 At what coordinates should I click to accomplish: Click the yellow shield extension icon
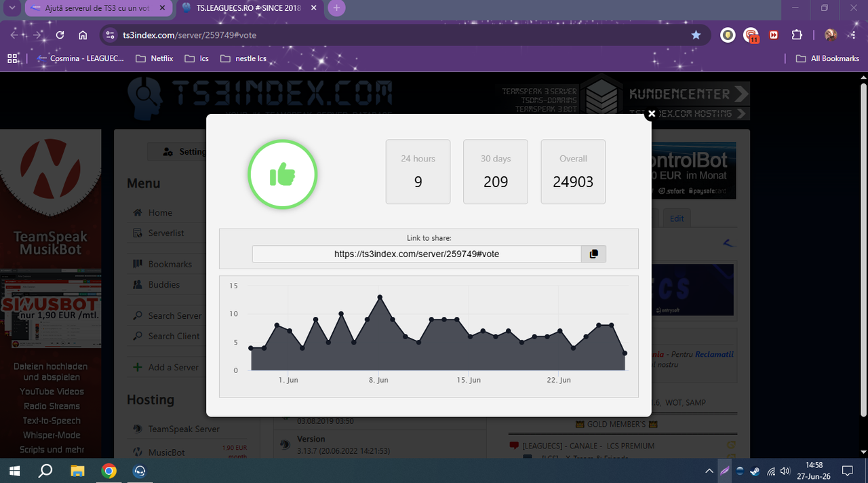(x=728, y=35)
